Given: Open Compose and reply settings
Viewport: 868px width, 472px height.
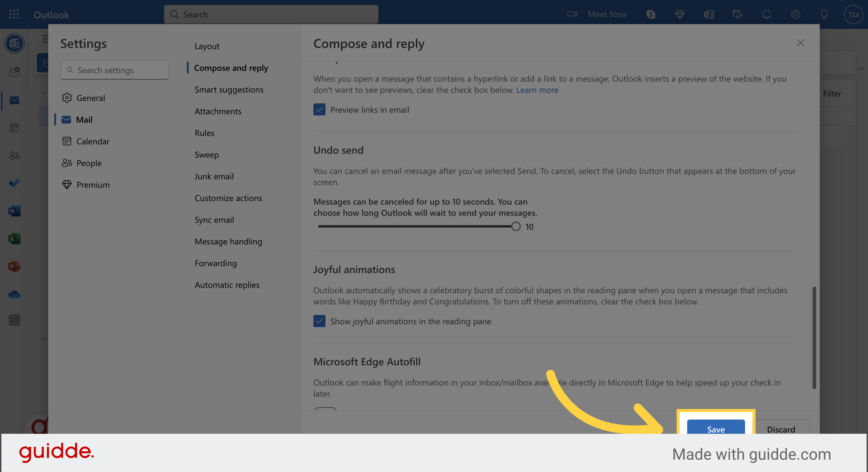Looking at the screenshot, I should (231, 68).
